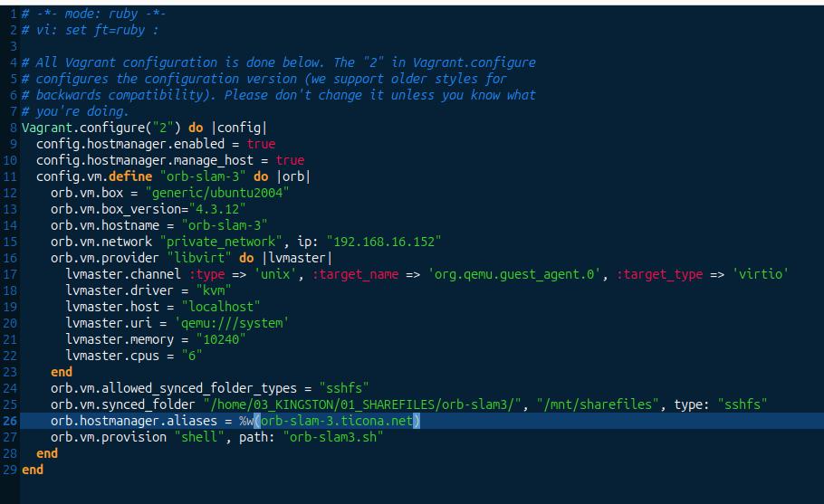This screenshot has width=824, height=504.
Task: Click the "orb-slam3.sh" provision path
Action: 333,437
